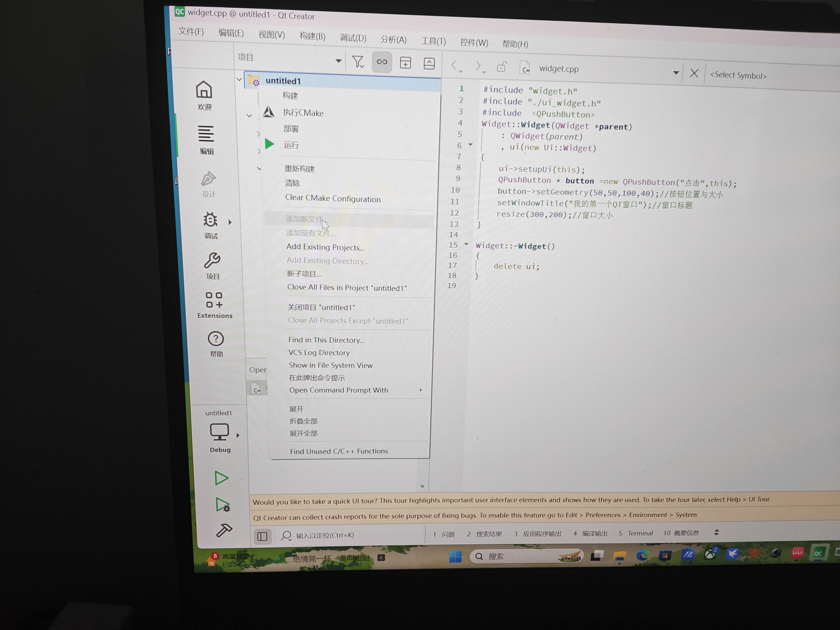Screen dimensions: 840x630
Task: Toggle the left sidebar visibility button
Action: [x=262, y=536]
